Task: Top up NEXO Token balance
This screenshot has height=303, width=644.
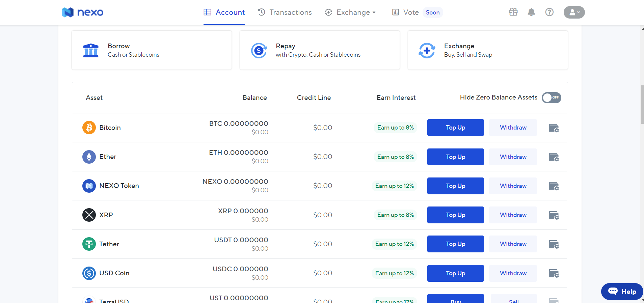Action: (456, 186)
